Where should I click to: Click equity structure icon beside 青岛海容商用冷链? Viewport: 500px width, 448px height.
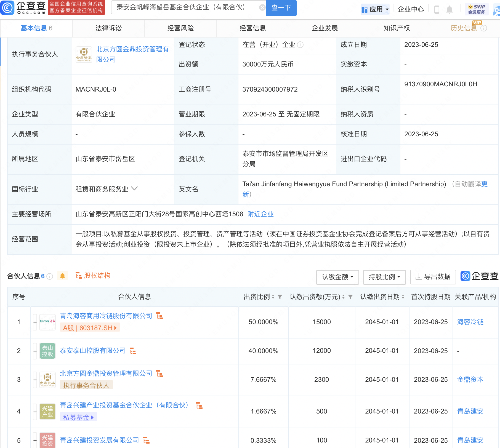159,316
